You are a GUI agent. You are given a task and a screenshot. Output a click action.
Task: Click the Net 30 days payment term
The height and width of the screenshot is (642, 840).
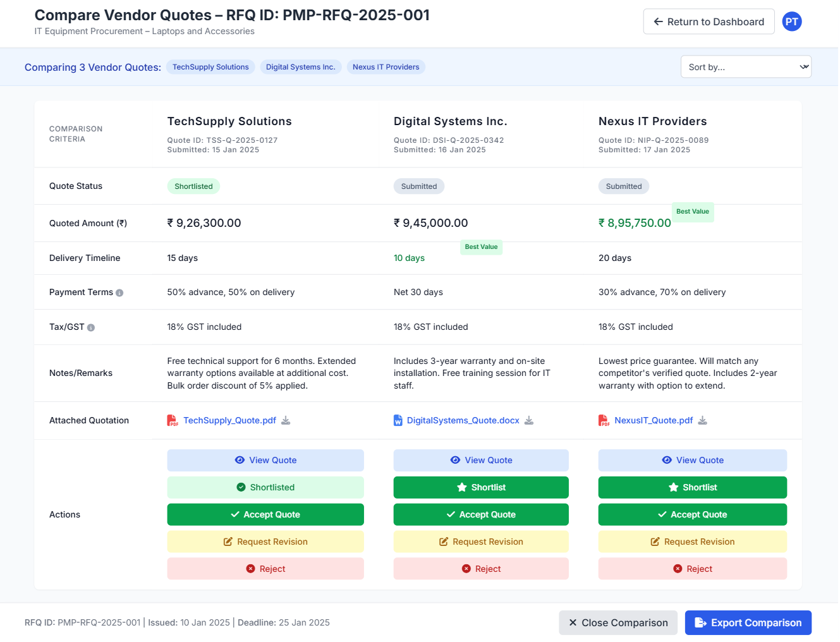click(418, 293)
